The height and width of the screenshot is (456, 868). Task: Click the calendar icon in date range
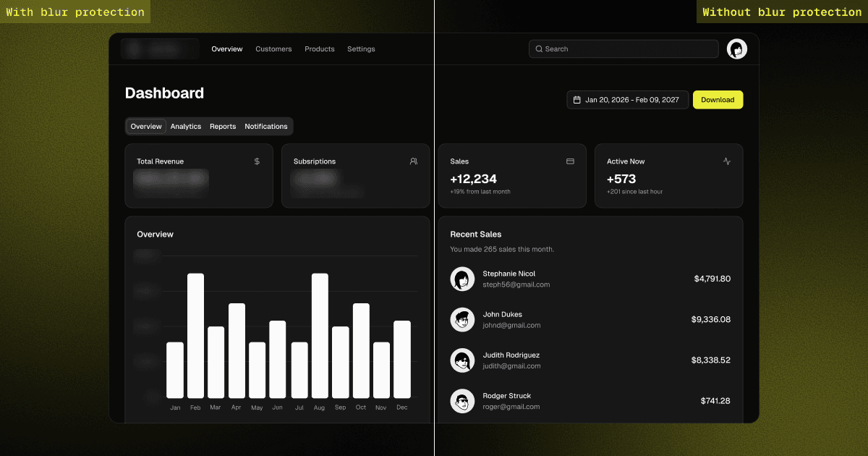coord(577,100)
